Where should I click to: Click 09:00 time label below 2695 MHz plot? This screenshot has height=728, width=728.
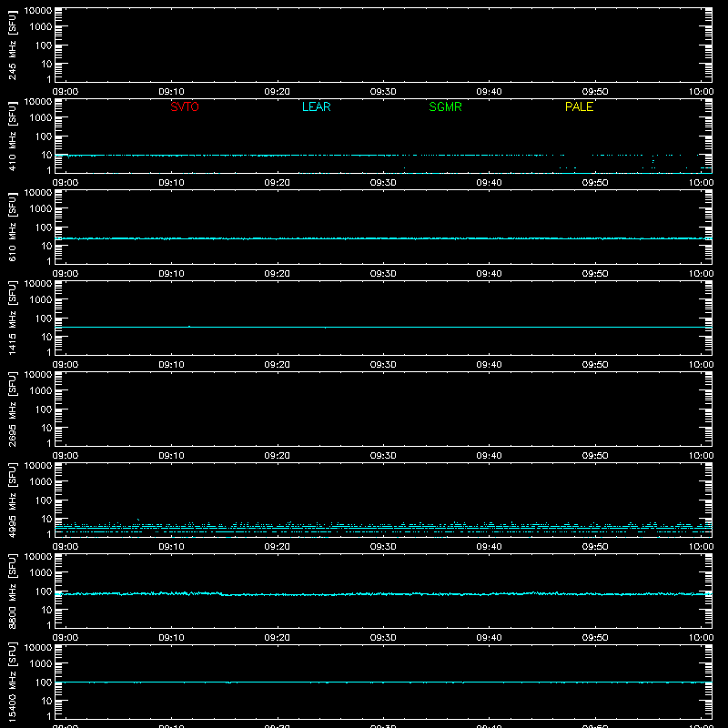coord(66,456)
